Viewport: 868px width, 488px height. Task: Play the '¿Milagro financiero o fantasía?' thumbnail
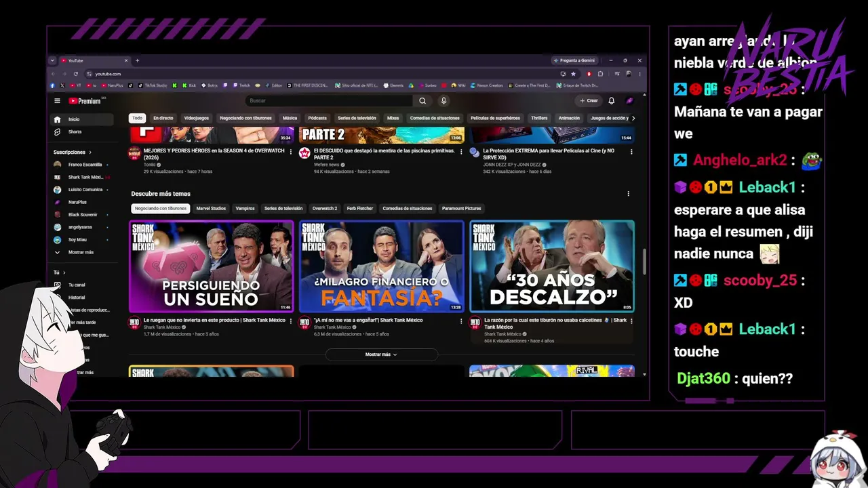click(x=382, y=266)
